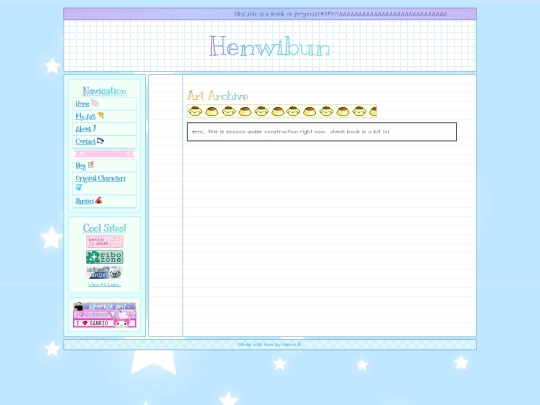Click the pink house icon beside Home
The image size is (540, 405).
94,103
